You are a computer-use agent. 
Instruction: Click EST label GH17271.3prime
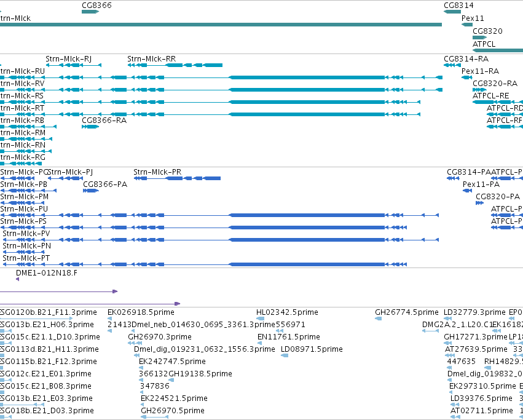(475, 337)
